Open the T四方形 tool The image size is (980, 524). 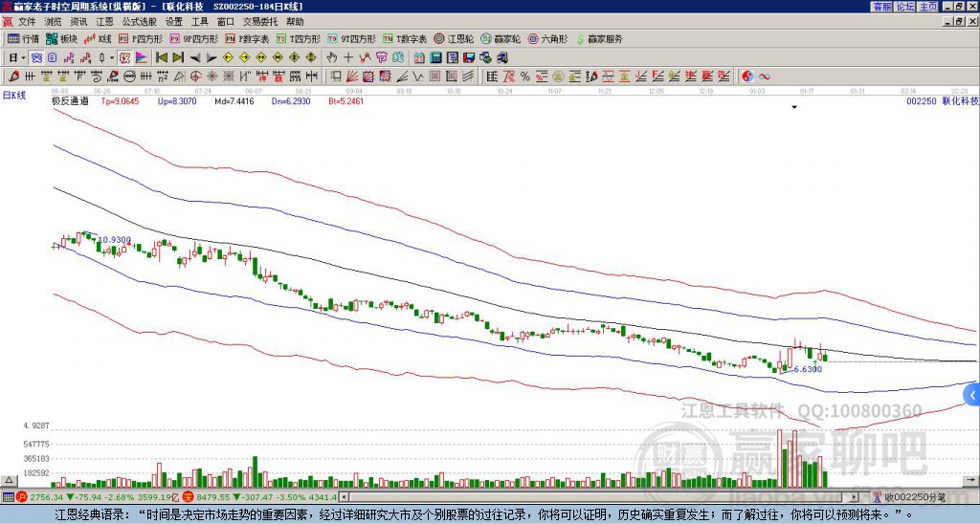click(299, 38)
